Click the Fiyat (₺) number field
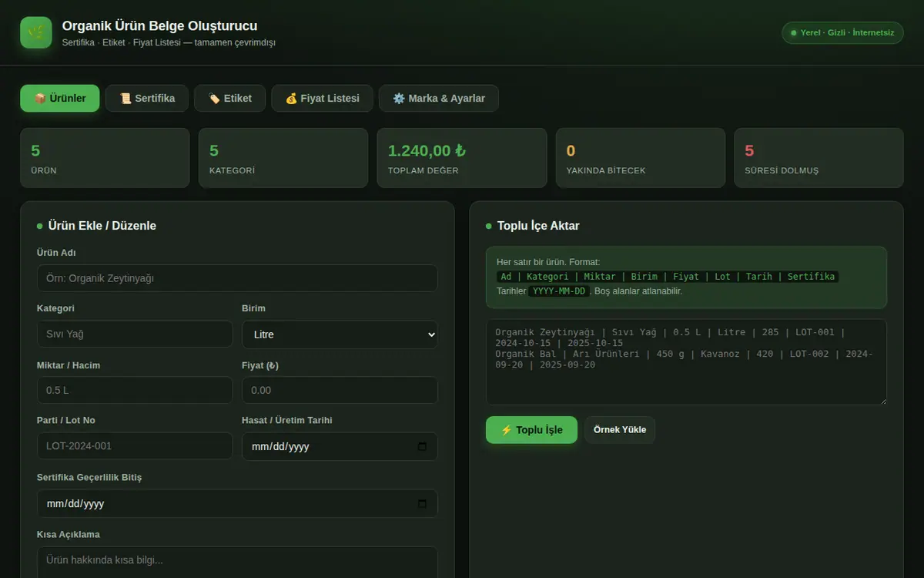Screen dimensions: 924x578 (x=340, y=390)
